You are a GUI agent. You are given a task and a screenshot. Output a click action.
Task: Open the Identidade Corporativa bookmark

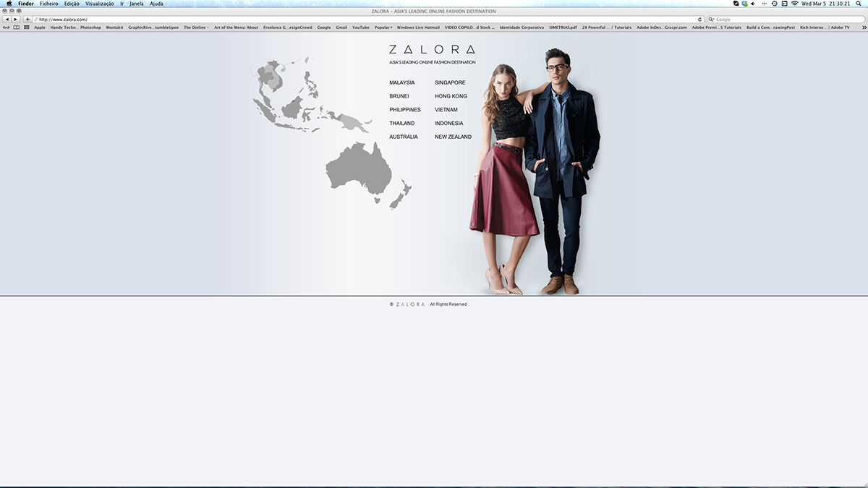click(x=522, y=27)
